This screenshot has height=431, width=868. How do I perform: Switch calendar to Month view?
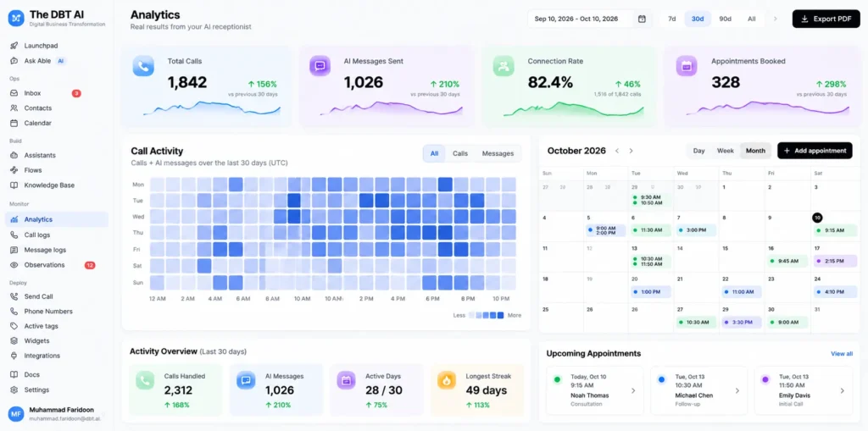pos(755,151)
